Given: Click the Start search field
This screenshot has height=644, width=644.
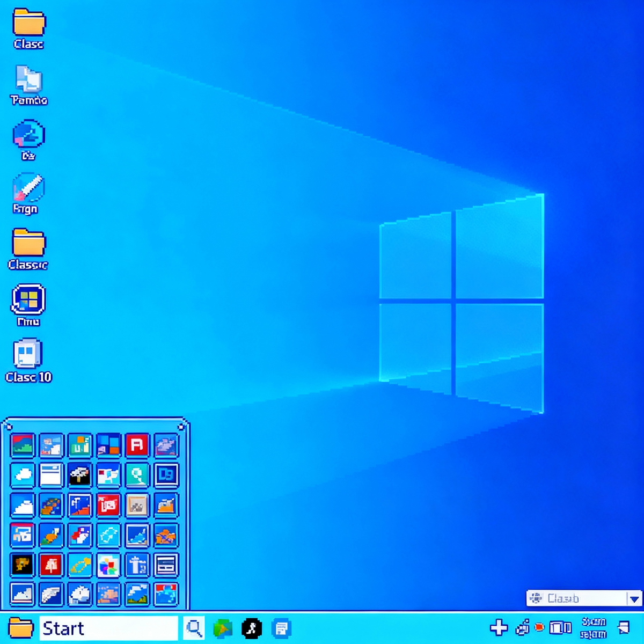Looking at the screenshot, I should click(108, 628).
